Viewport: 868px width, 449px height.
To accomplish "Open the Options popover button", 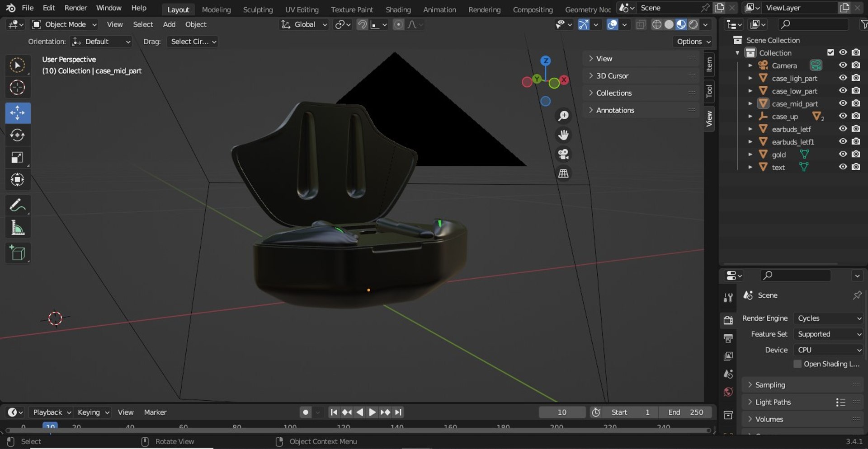I will (x=693, y=42).
